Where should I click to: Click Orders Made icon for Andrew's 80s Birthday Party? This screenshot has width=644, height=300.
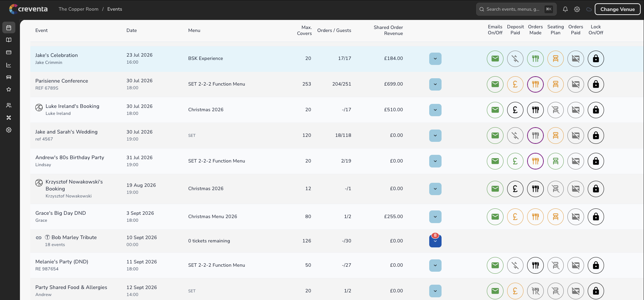tap(535, 161)
